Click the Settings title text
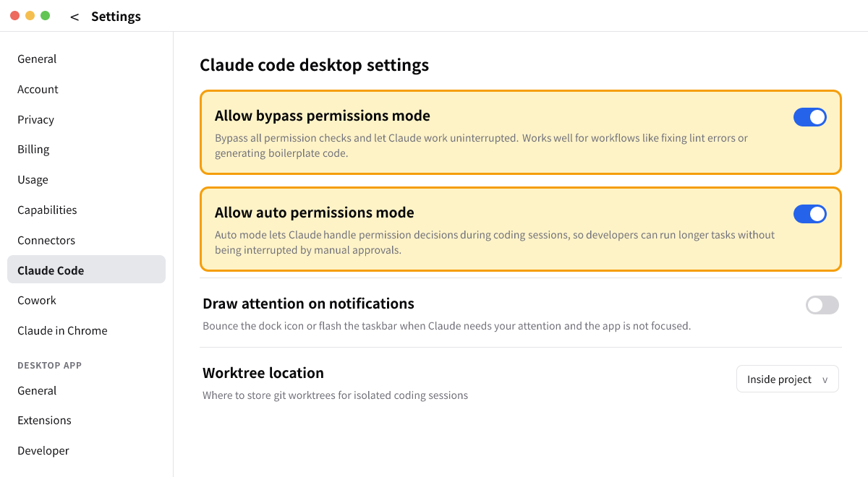 [x=116, y=17]
